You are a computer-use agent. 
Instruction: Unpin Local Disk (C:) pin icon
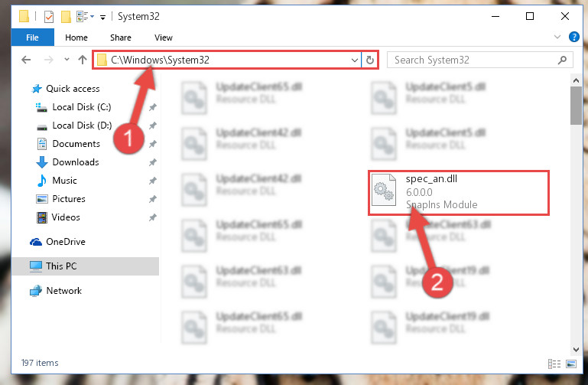tap(153, 107)
